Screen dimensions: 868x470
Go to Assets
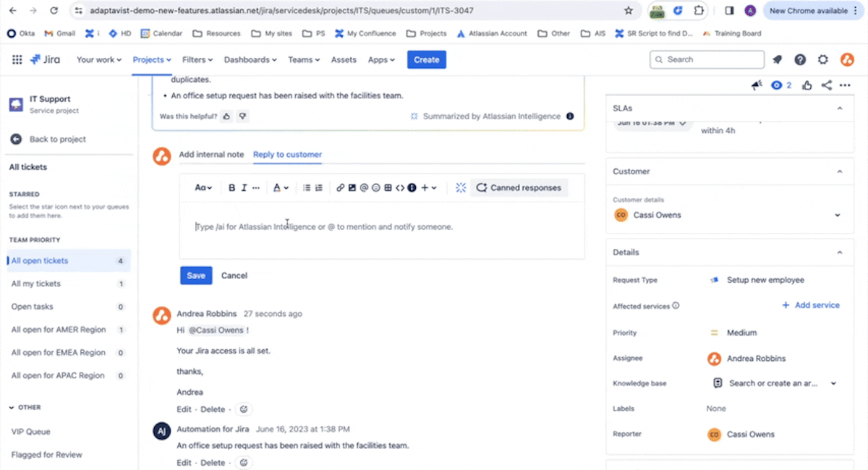(344, 60)
